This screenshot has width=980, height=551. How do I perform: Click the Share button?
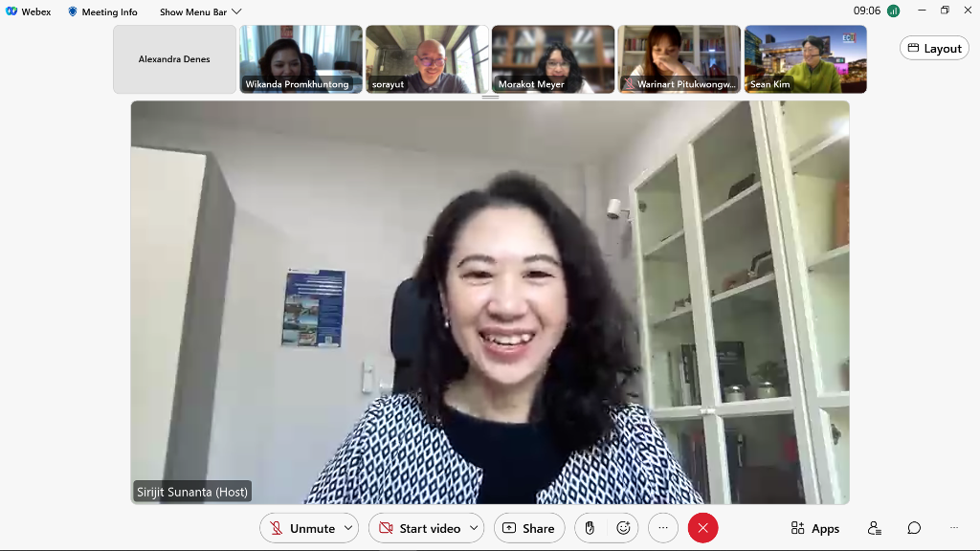(528, 528)
